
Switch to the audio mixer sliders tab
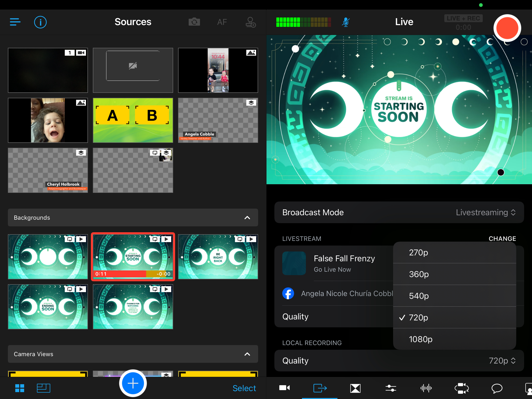coord(391,388)
